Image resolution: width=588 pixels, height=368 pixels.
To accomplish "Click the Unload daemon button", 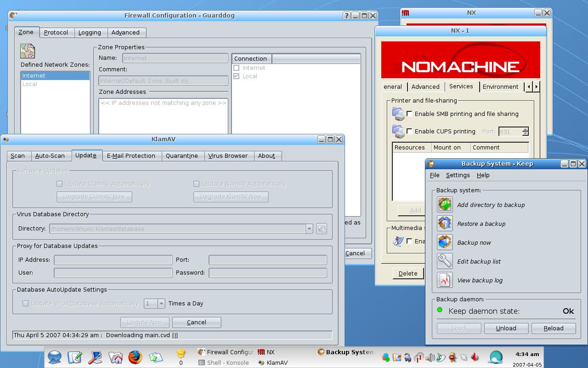I will coord(506,328).
